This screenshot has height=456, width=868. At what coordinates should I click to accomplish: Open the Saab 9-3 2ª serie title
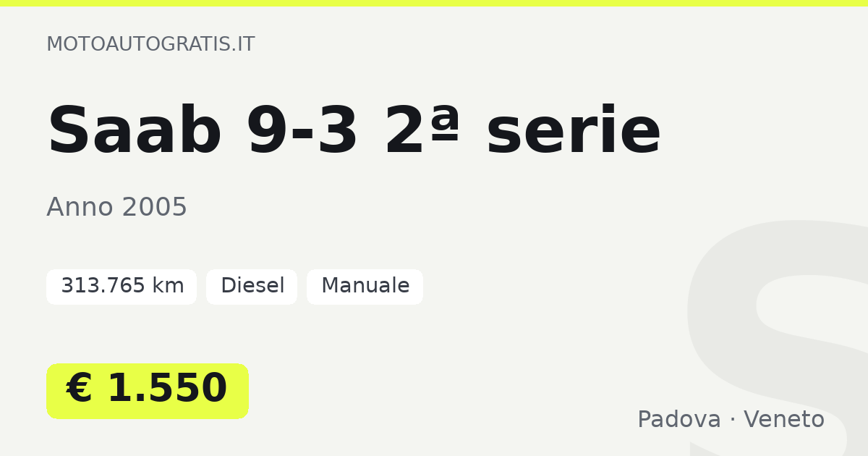pos(354,131)
